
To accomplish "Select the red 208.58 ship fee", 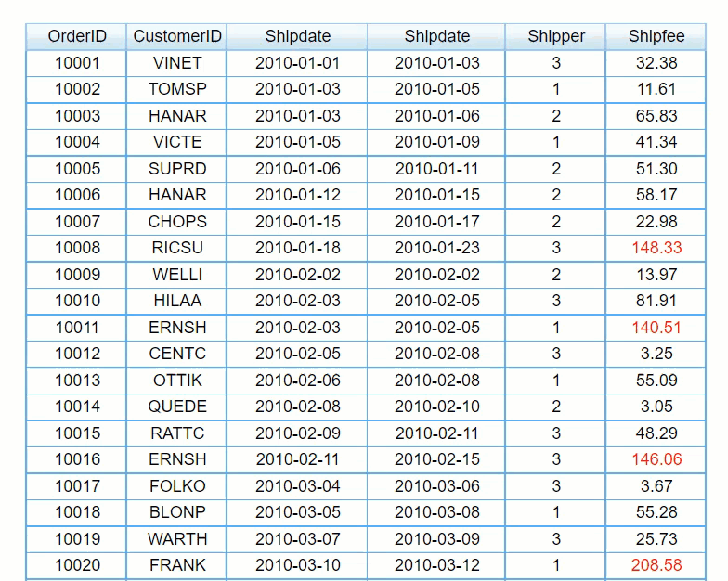I will pos(656,565).
